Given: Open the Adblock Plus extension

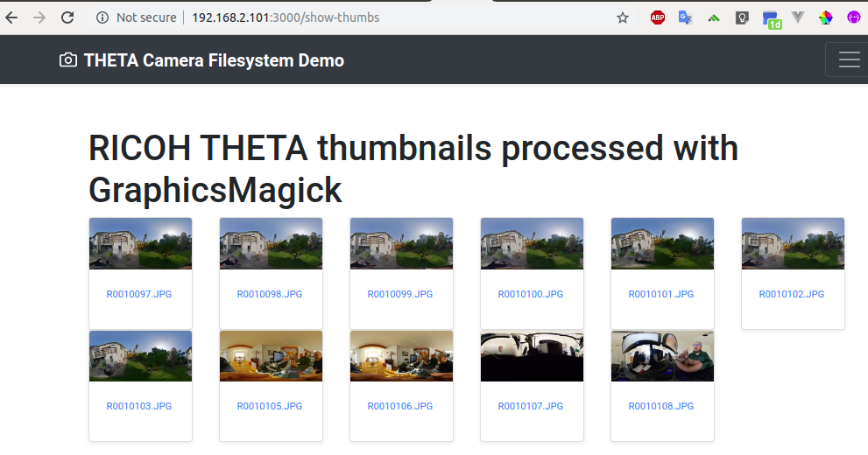Looking at the screenshot, I should [658, 17].
